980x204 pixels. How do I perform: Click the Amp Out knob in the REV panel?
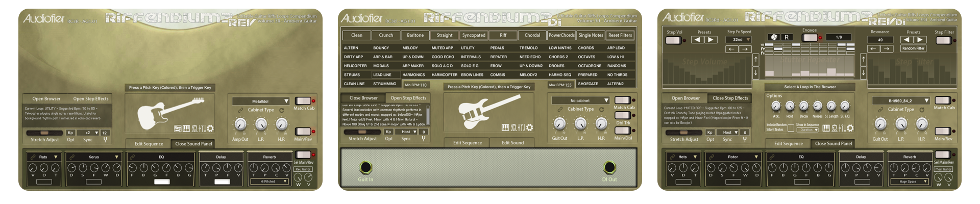[x=240, y=124]
